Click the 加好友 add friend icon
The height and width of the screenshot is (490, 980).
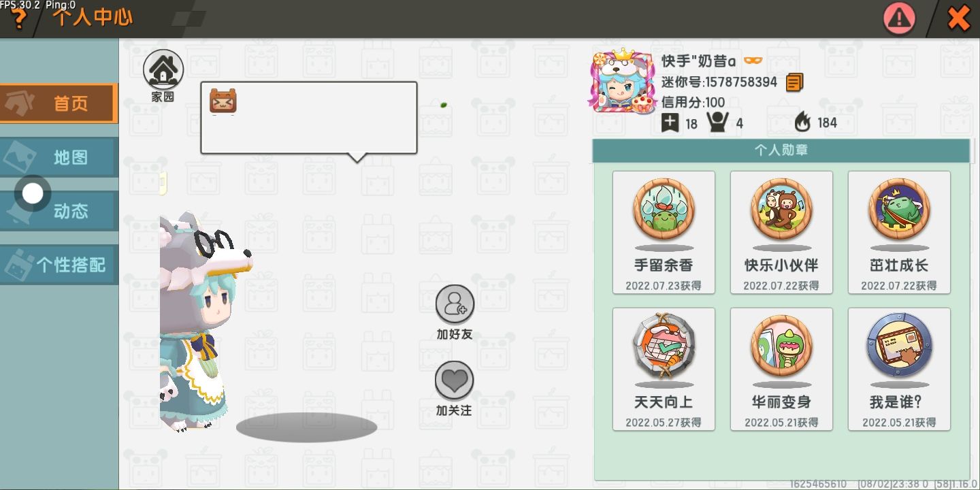point(455,304)
